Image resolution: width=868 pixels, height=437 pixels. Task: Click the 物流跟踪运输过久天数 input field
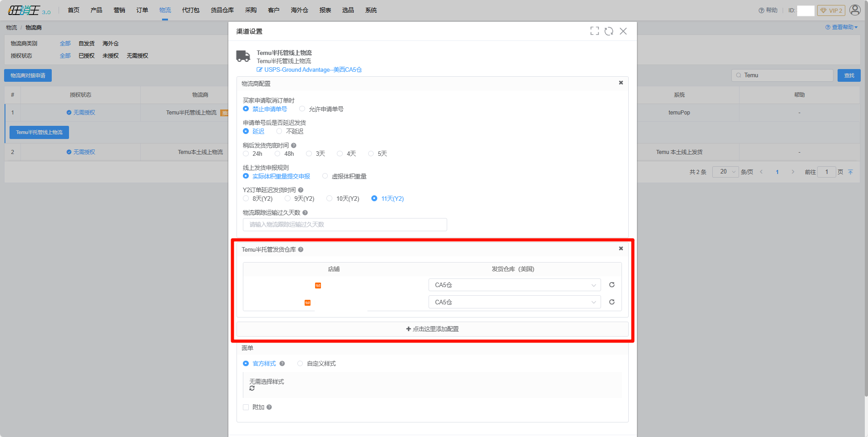point(345,224)
